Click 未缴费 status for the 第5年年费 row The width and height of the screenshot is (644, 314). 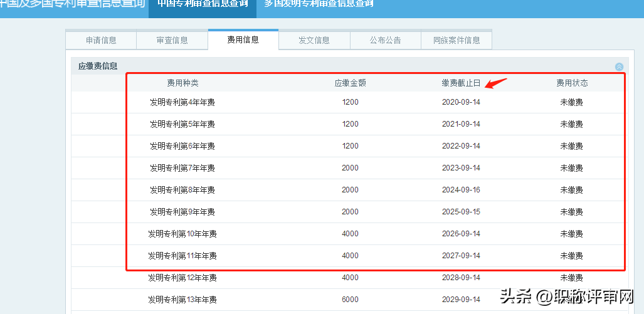click(571, 124)
